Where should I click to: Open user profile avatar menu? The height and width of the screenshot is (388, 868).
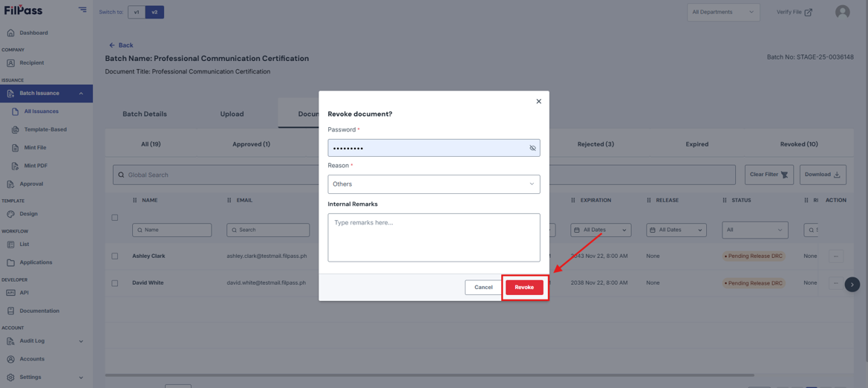843,12
